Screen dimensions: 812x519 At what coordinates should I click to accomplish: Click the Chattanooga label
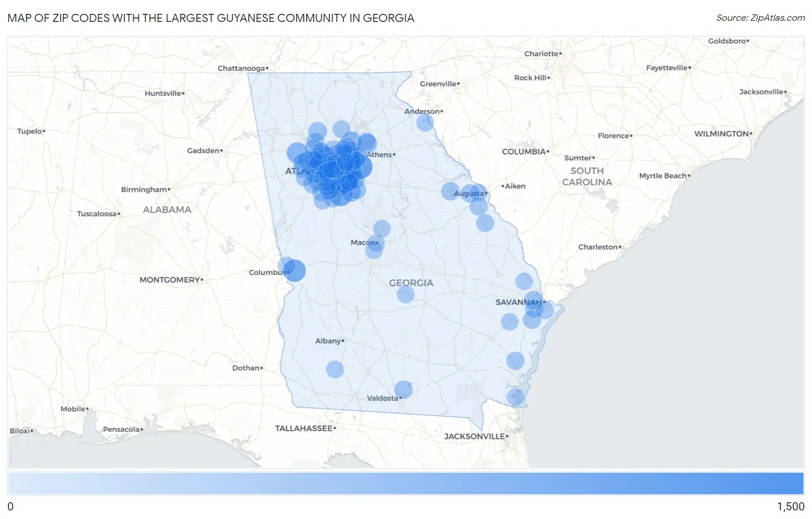[242, 68]
